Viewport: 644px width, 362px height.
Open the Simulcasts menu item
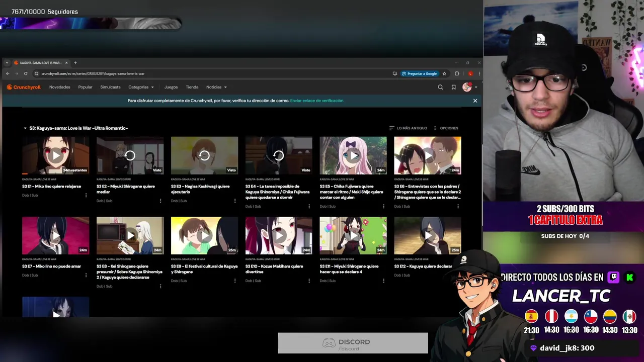pos(110,87)
